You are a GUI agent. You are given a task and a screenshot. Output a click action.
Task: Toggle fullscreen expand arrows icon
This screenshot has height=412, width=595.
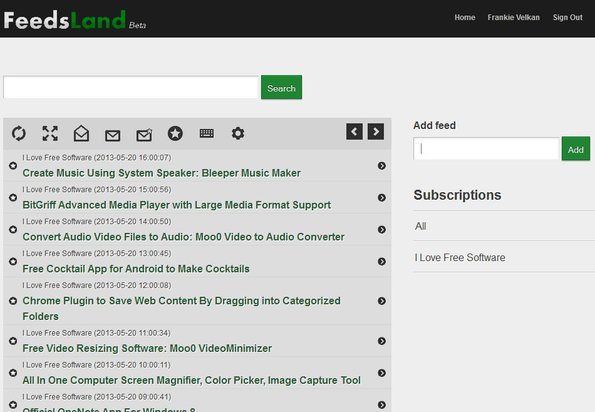[50, 134]
